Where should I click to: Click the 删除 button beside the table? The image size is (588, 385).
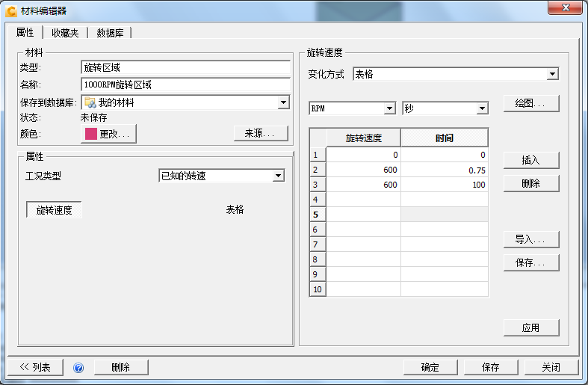point(531,183)
